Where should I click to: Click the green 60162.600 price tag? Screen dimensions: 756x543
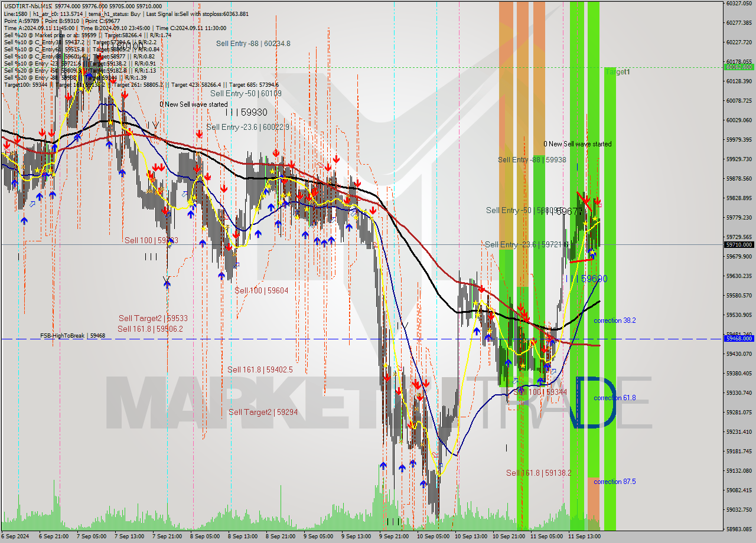(x=738, y=67)
